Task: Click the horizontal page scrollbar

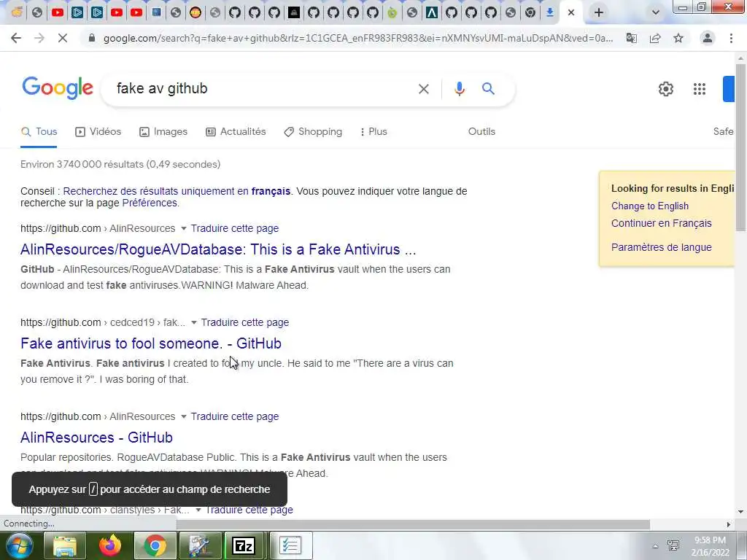Action: 413,524
